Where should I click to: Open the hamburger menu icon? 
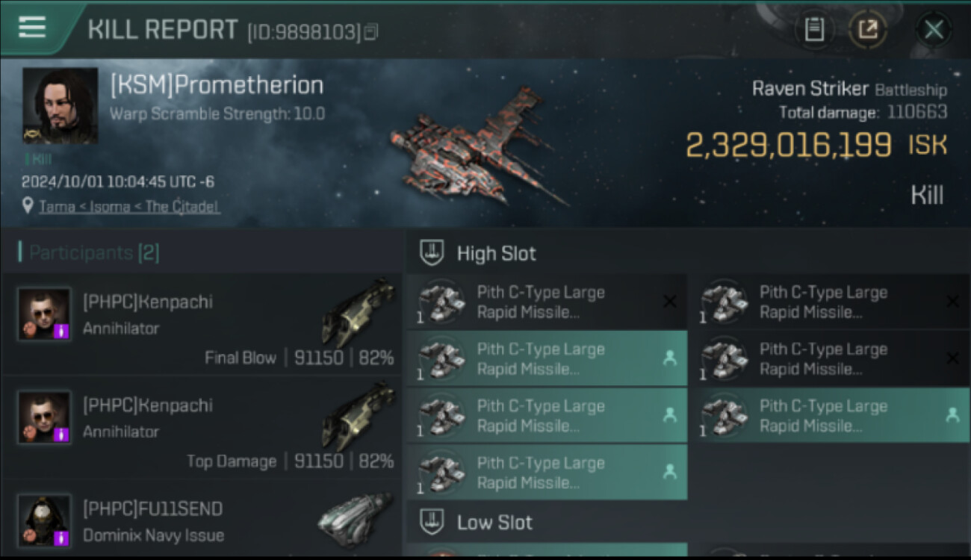point(31,27)
